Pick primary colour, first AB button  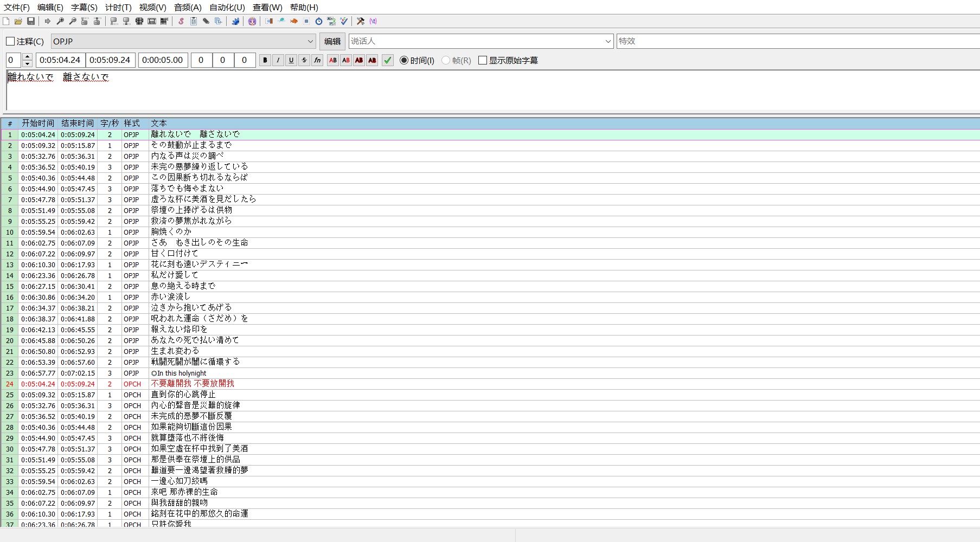pyautogui.click(x=333, y=60)
